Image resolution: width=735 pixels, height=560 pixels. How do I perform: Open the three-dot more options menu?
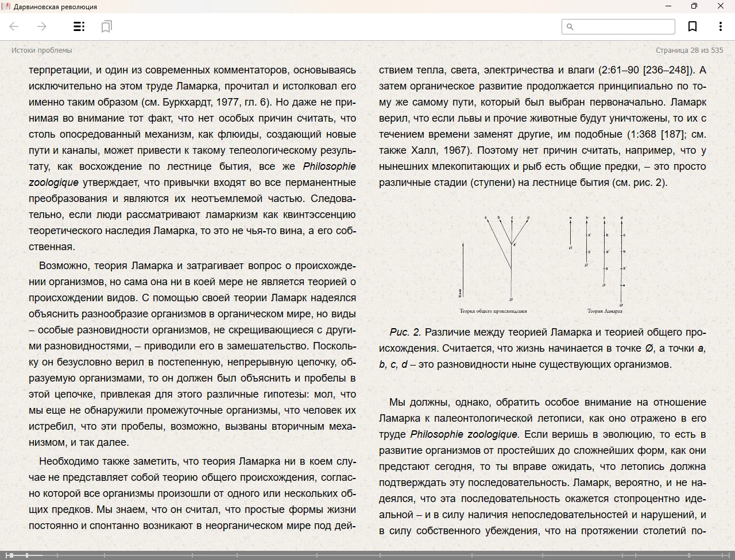(720, 26)
